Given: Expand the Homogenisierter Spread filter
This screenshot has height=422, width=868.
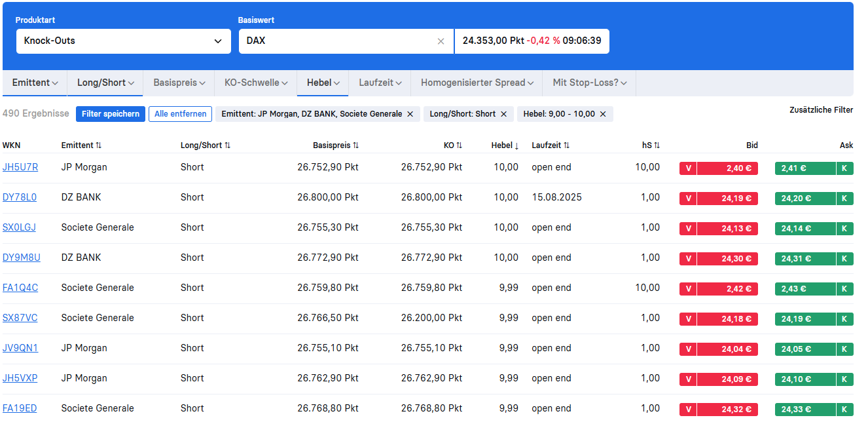Looking at the screenshot, I should (477, 83).
